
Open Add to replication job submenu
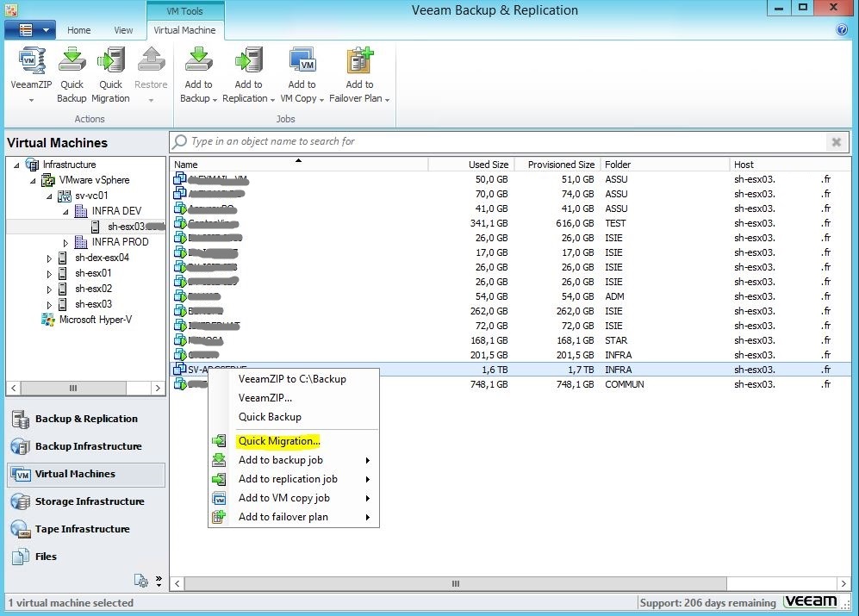[x=294, y=479]
